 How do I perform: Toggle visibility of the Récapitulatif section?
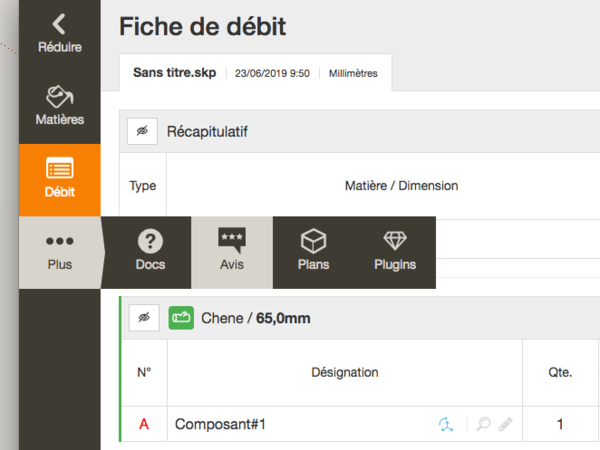click(x=143, y=131)
